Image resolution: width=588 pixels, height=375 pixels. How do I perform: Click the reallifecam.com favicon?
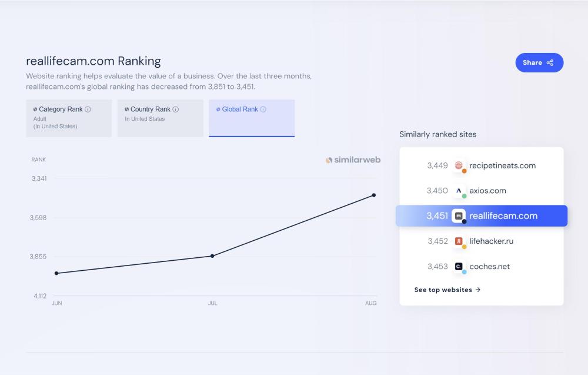pos(459,216)
